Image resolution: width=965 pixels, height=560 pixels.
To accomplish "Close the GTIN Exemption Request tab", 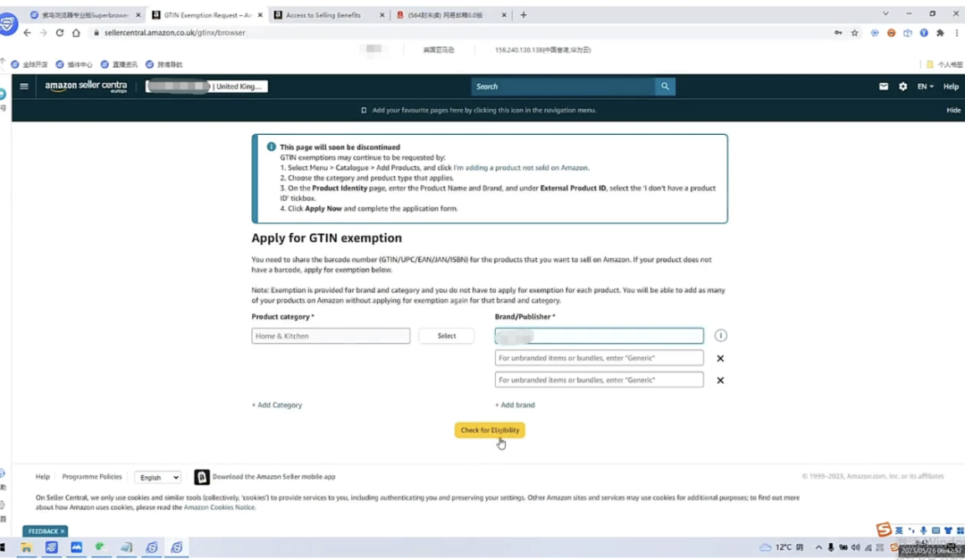I will [x=260, y=15].
